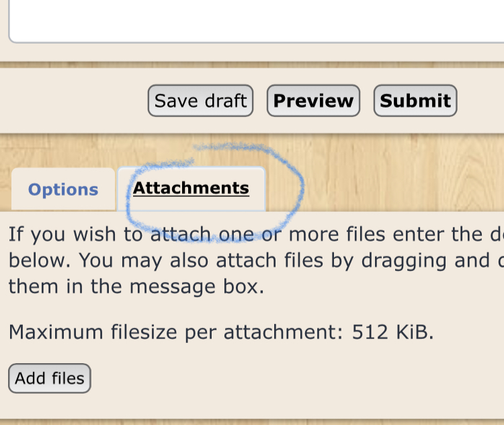Place cursor in the message editor area
504x425 pixels.
click(x=257, y=21)
